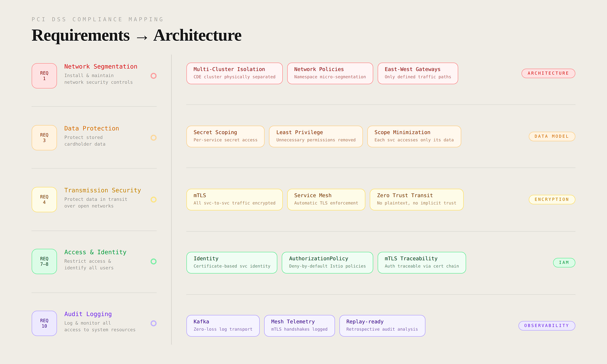The width and height of the screenshot is (607, 364).
Task: Click the Transmission Security heading
Action: point(103,191)
